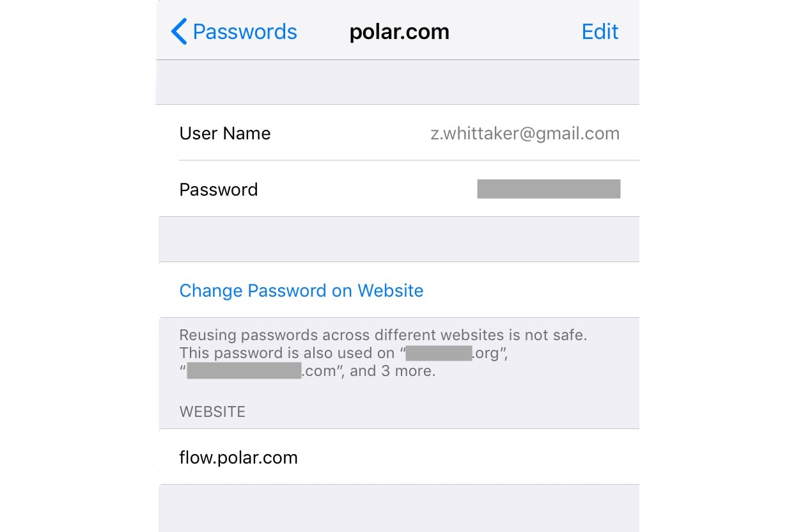Tap the redacted .org domain name
798x532 pixels.
pyautogui.click(x=440, y=353)
